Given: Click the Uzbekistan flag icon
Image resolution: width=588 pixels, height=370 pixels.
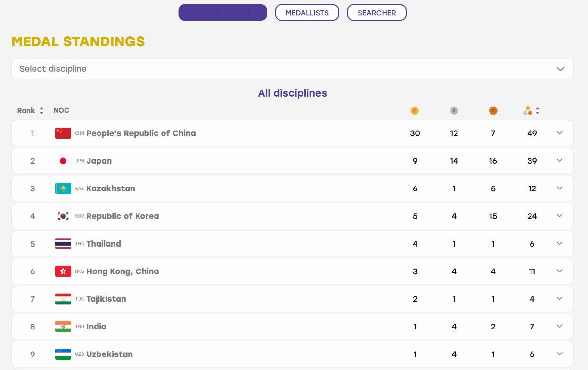Looking at the screenshot, I should tap(63, 354).
